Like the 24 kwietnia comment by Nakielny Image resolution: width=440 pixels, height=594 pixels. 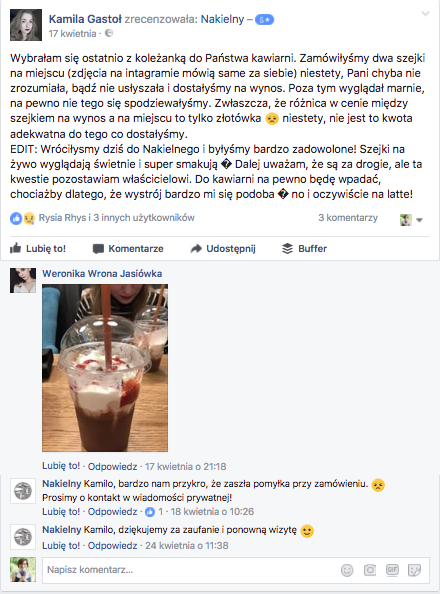(61, 546)
